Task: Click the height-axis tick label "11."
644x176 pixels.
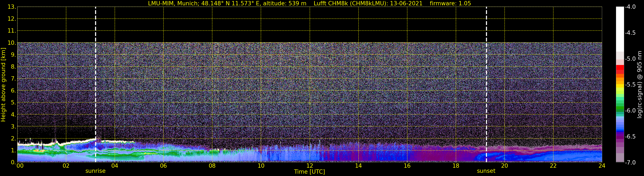Action: 12,31
